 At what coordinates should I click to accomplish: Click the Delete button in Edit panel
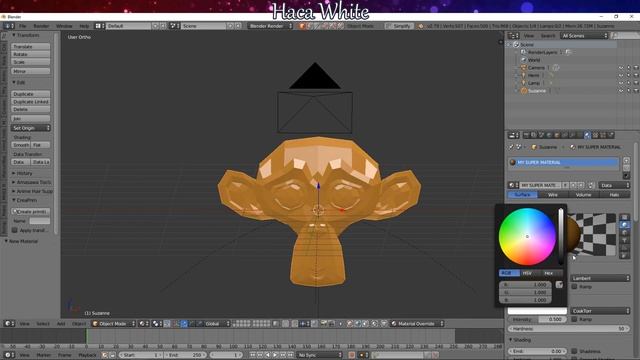31,109
